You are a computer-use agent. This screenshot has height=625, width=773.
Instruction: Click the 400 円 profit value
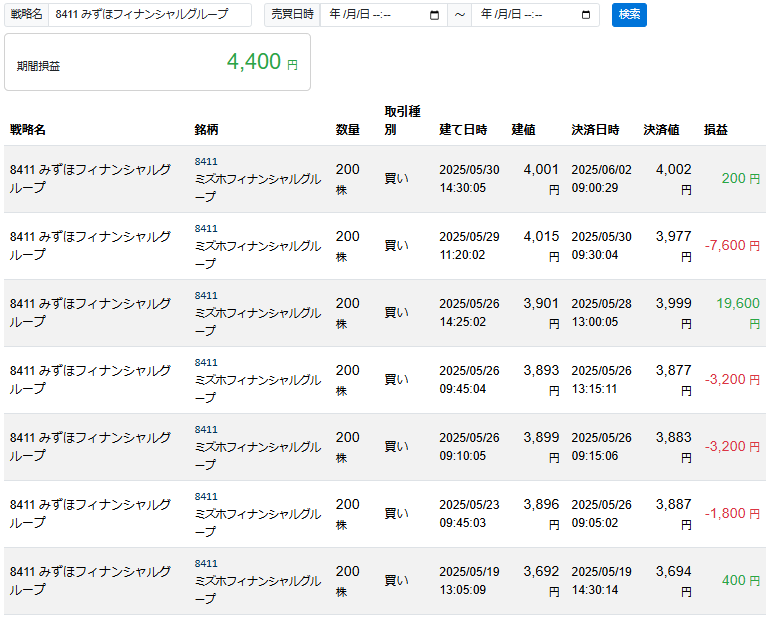[740, 581]
